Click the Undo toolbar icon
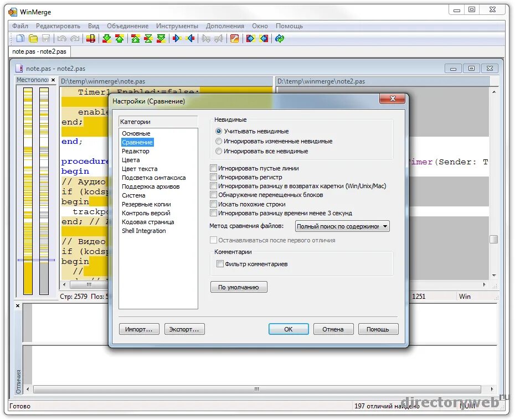515x420 pixels. [x=62, y=38]
